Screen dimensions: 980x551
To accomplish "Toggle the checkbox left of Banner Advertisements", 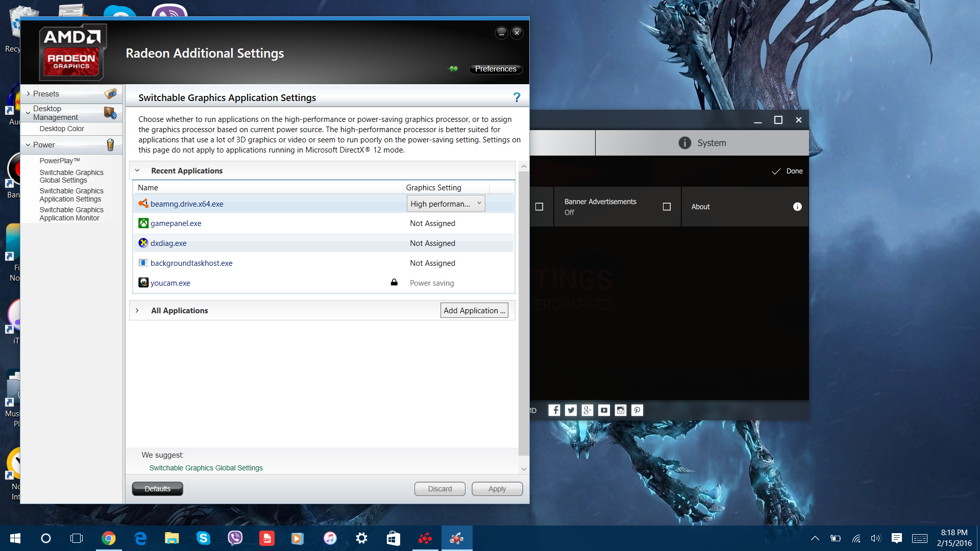I will coord(539,207).
